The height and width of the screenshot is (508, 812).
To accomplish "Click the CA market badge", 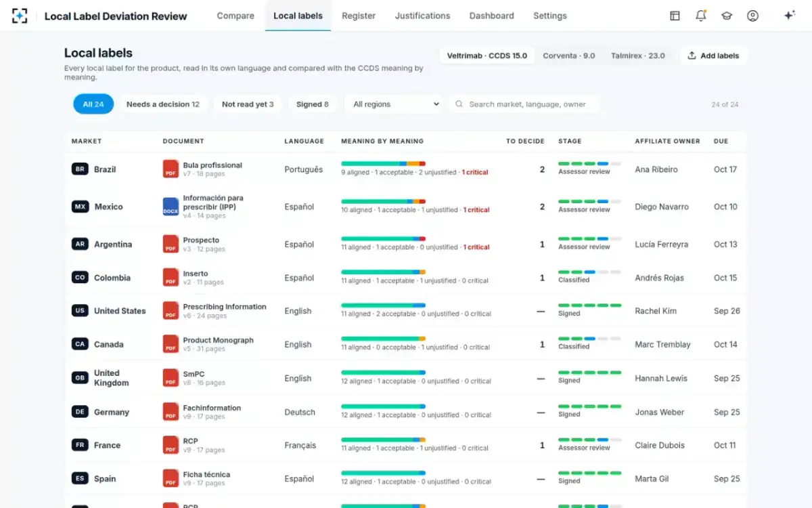I will tap(80, 344).
